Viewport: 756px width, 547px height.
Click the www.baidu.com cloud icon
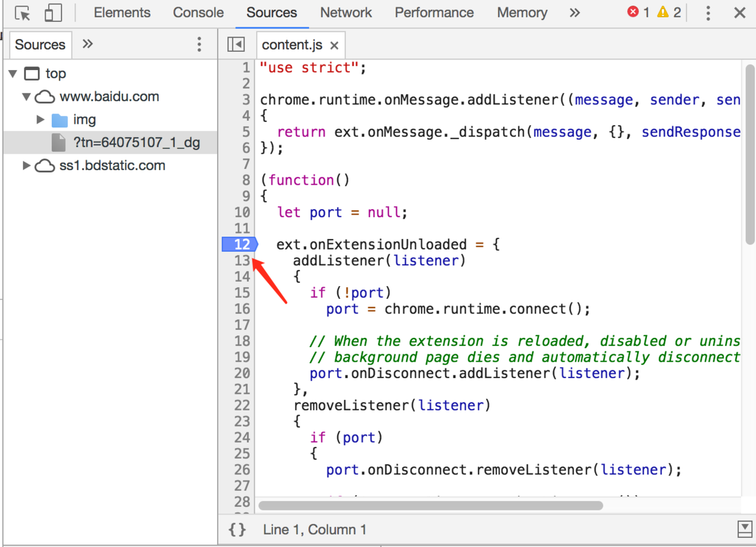point(45,96)
